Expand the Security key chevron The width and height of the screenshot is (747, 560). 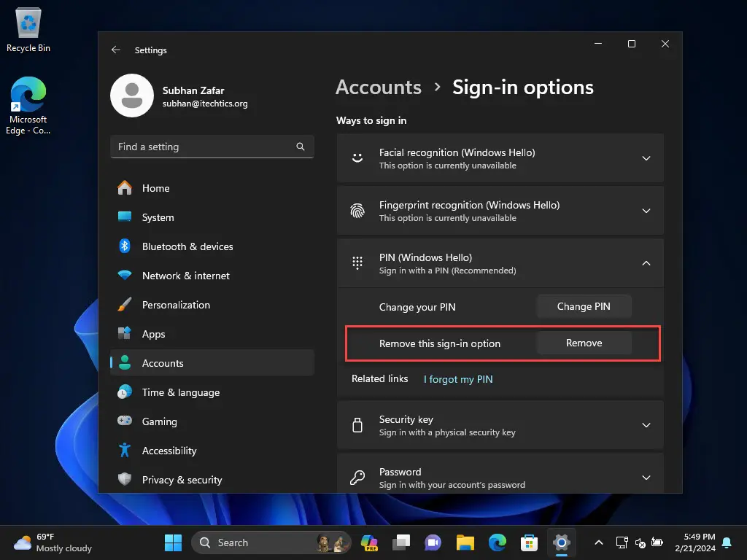pos(646,425)
